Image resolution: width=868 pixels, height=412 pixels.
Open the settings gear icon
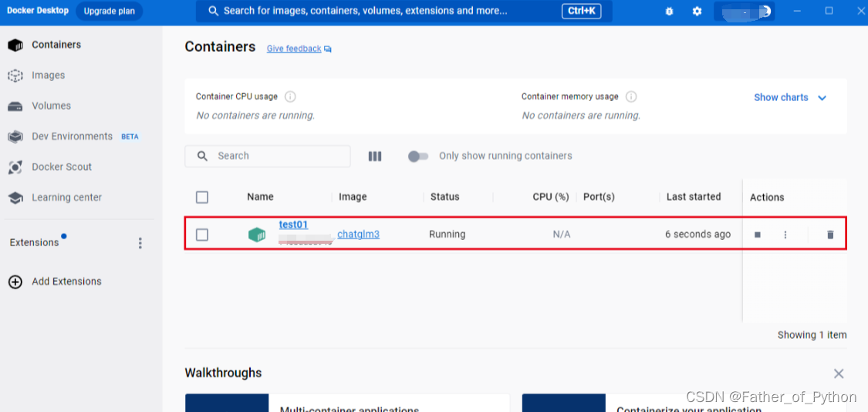pos(697,11)
